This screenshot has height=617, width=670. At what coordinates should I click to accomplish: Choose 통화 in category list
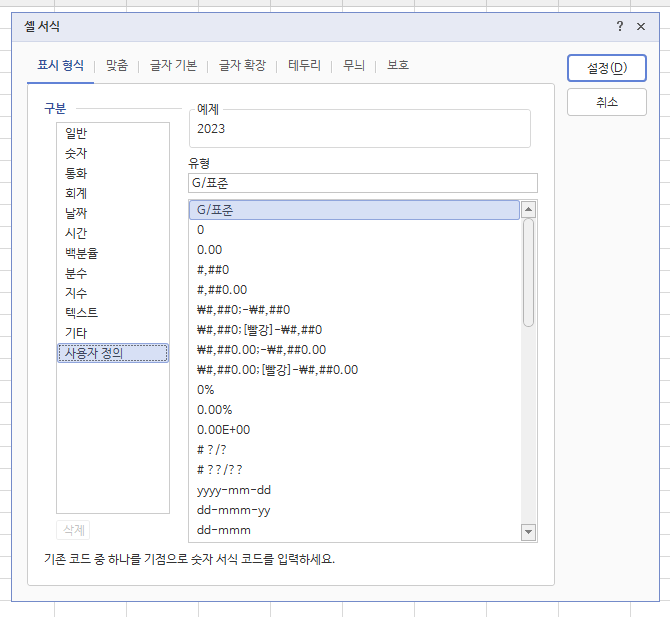113,173
